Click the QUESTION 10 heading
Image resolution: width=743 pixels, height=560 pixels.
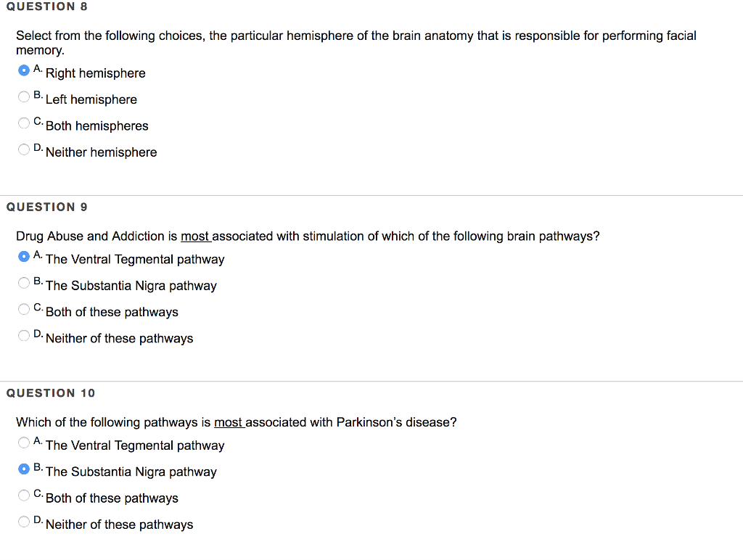coord(51,392)
